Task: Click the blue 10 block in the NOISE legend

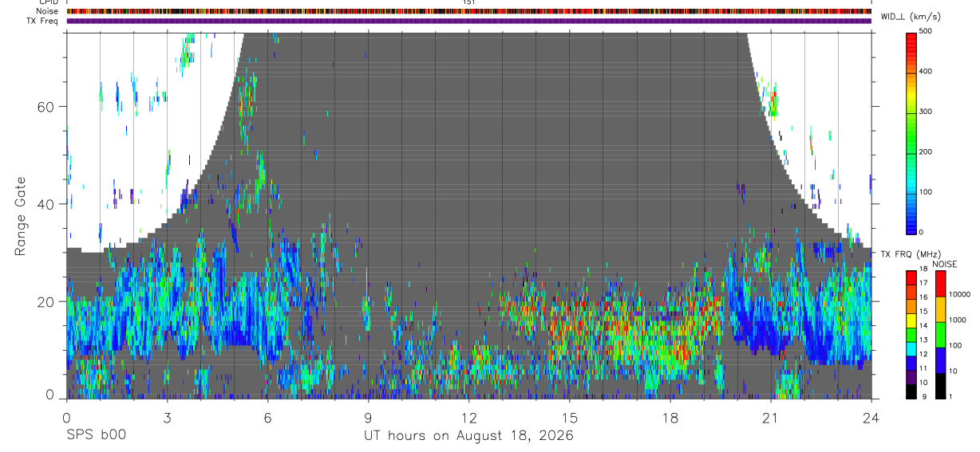Action: 940,360
